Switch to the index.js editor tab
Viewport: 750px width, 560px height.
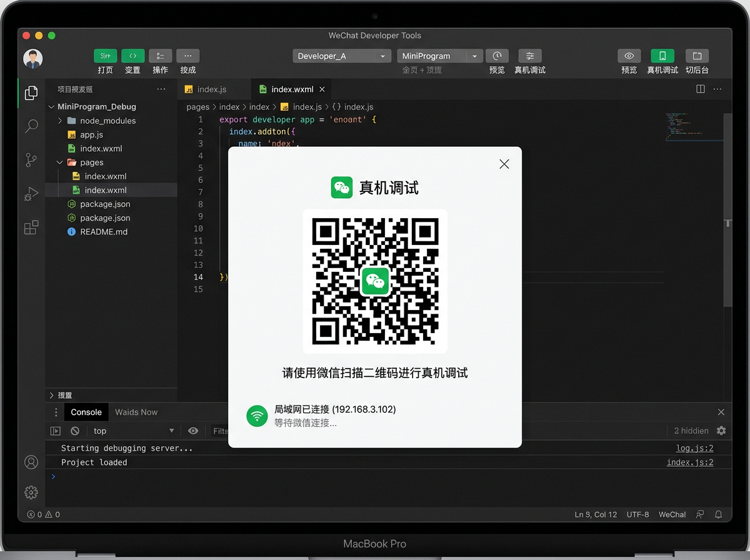pos(213,89)
